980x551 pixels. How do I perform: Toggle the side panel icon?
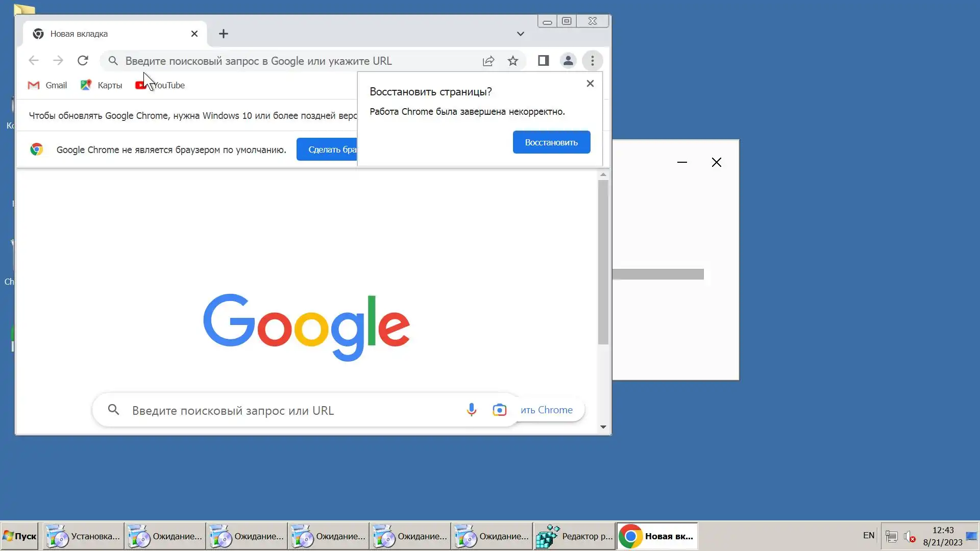click(543, 61)
